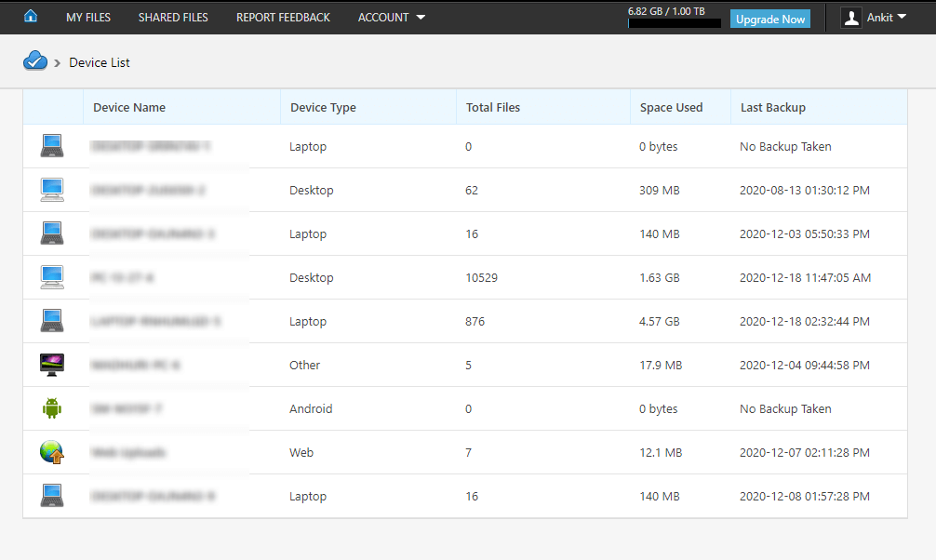
Task: Click the storage usage progress bar
Action: tap(674, 23)
